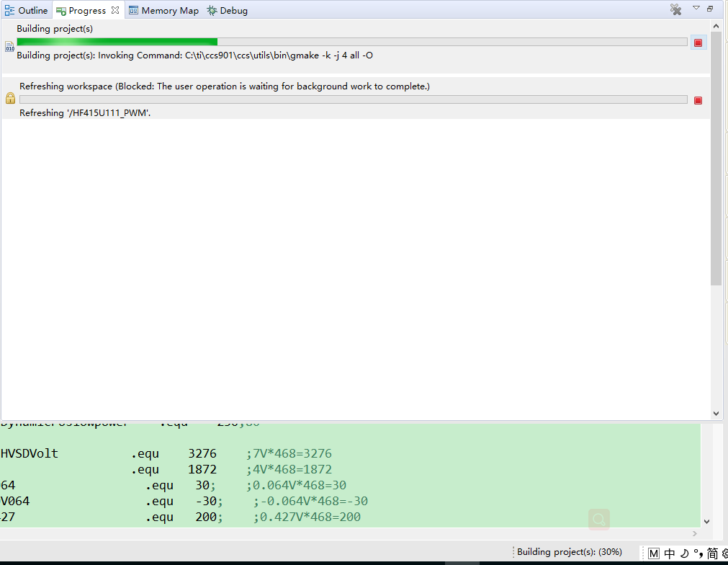Image resolution: width=728 pixels, height=565 pixels.
Task: Switch to the Debug tab
Action: (228, 10)
